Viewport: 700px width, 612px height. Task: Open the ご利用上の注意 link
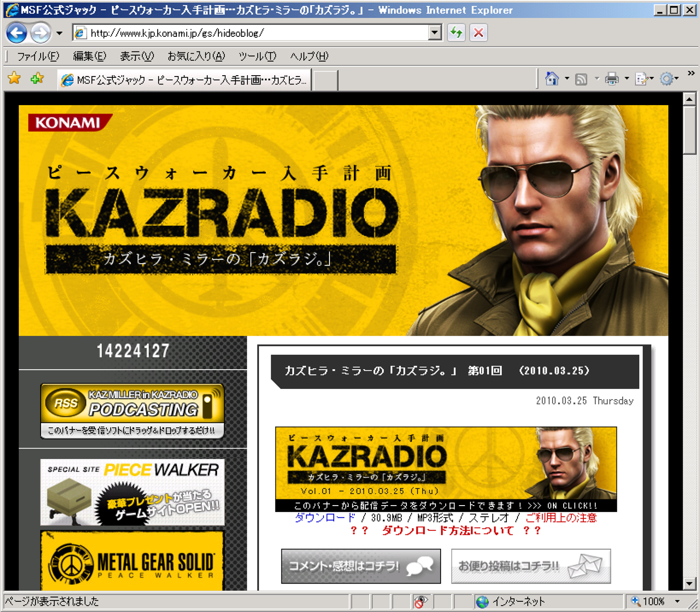click(561, 518)
